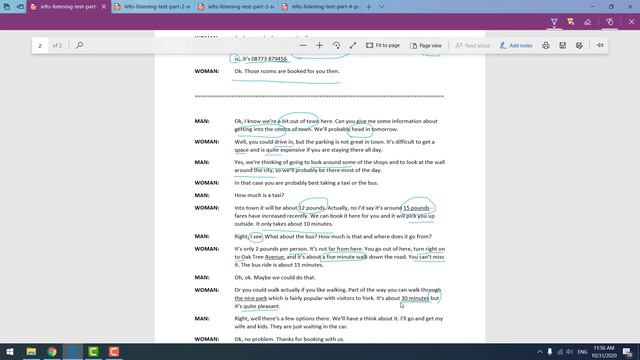Image resolution: width=640 pixels, height=360 pixels.
Task: Edit the page number field
Action: tap(40, 45)
